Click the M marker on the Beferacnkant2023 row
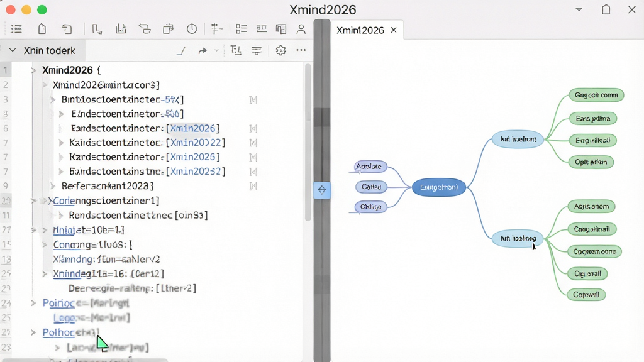 point(253,186)
